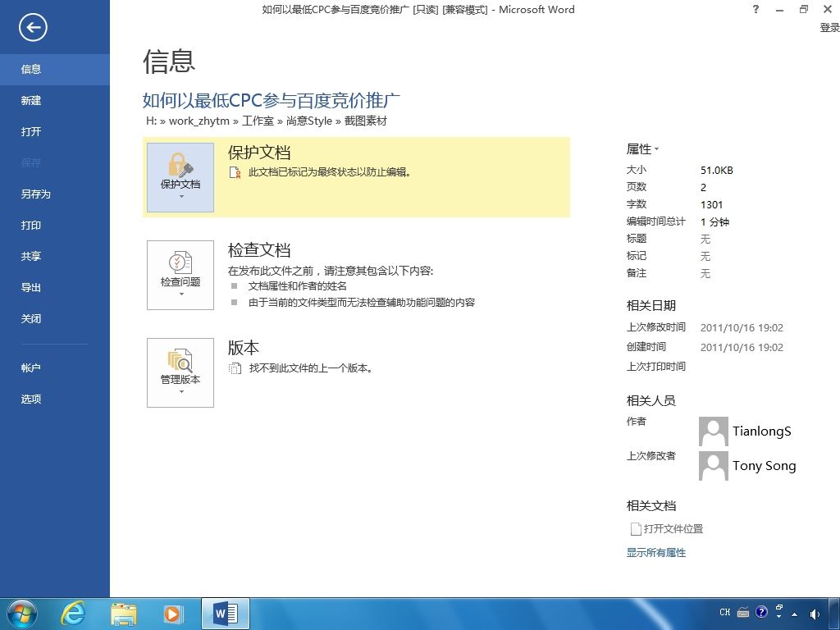The image size is (840, 630).
Task: Click the 登录 sign-in link
Action: tap(829, 27)
